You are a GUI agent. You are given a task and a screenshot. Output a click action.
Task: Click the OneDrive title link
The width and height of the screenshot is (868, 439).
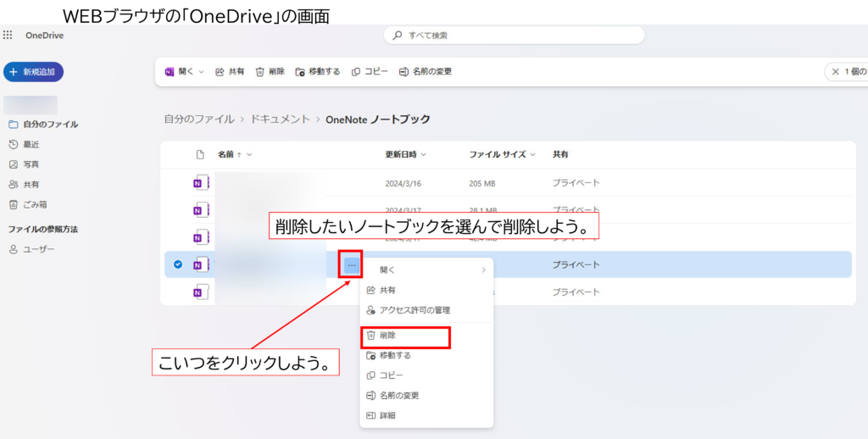tap(44, 36)
